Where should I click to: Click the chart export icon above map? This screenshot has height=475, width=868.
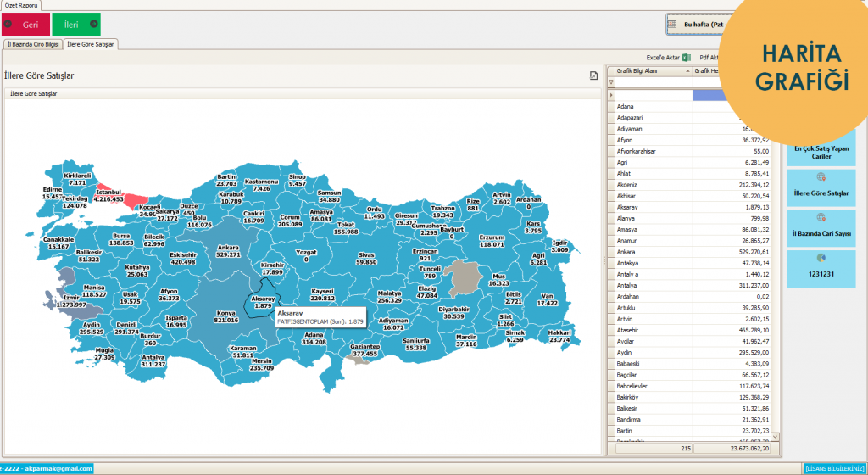click(x=593, y=75)
